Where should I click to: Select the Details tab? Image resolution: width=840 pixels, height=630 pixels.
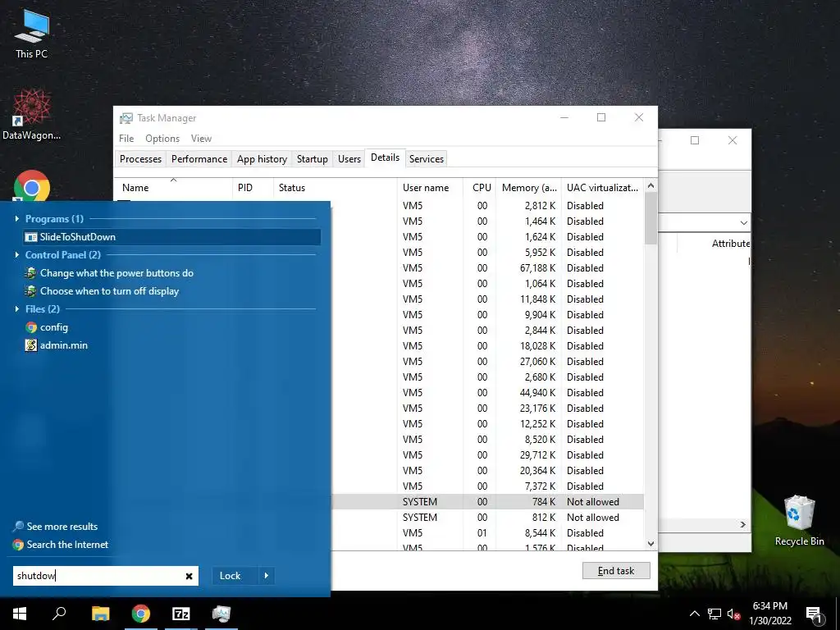(x=386, y=157)
